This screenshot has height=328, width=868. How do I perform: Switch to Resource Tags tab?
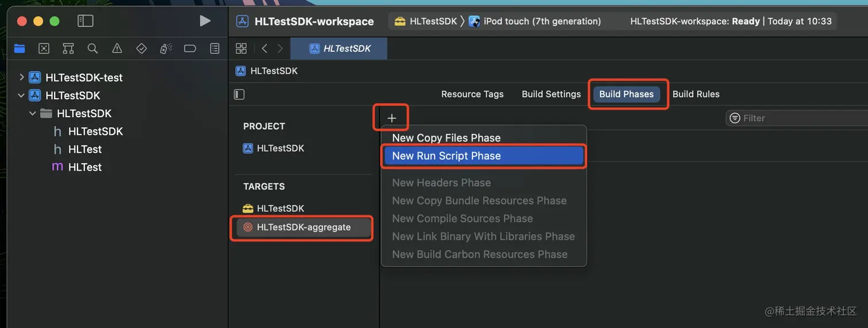pyautogui.click(x=472, y=94)
